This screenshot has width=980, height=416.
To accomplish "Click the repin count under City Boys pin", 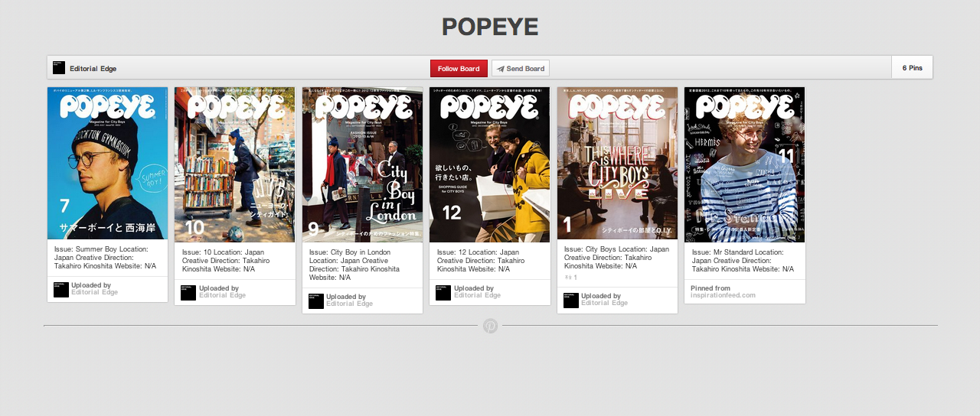I will pos(571,278).
